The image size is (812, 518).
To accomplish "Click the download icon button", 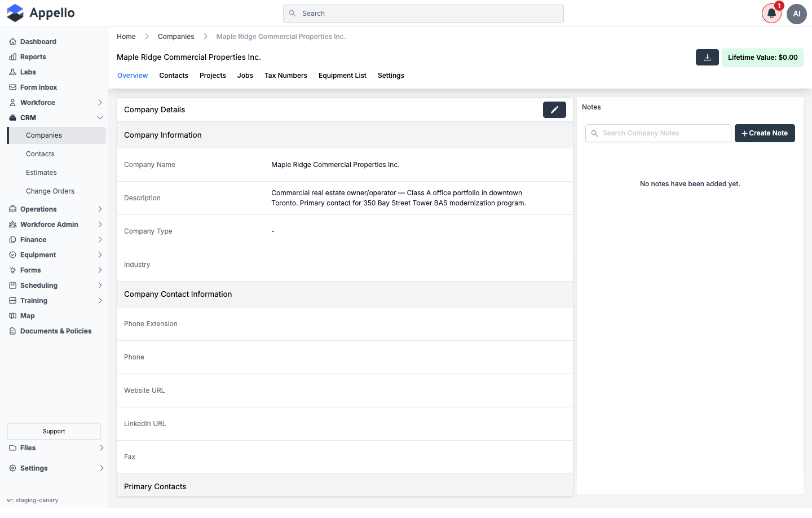I will [x=707, y=58].
